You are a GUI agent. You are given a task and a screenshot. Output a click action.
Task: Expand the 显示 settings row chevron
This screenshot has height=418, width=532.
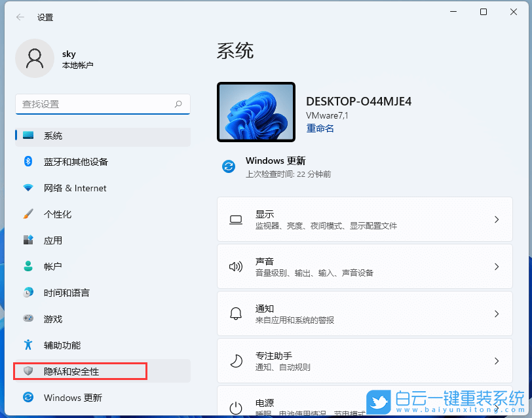tap(496, 219)
